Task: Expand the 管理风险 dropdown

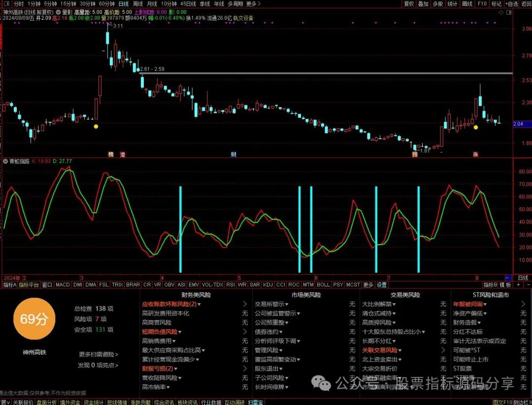Action: (281, 350)
